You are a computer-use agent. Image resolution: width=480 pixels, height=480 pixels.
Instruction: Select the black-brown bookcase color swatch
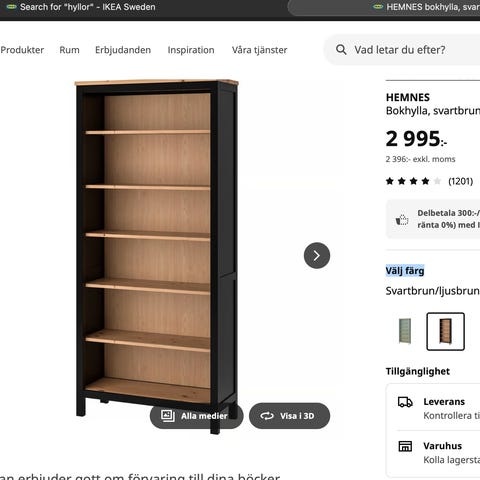pyautogui.click(x=445, y=331)
